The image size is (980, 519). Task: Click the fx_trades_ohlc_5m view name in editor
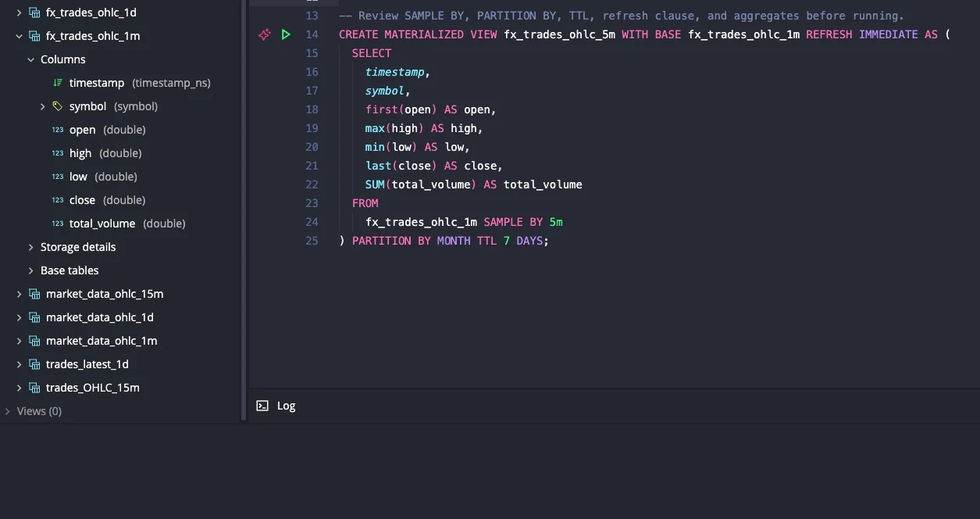click(559, 34)
